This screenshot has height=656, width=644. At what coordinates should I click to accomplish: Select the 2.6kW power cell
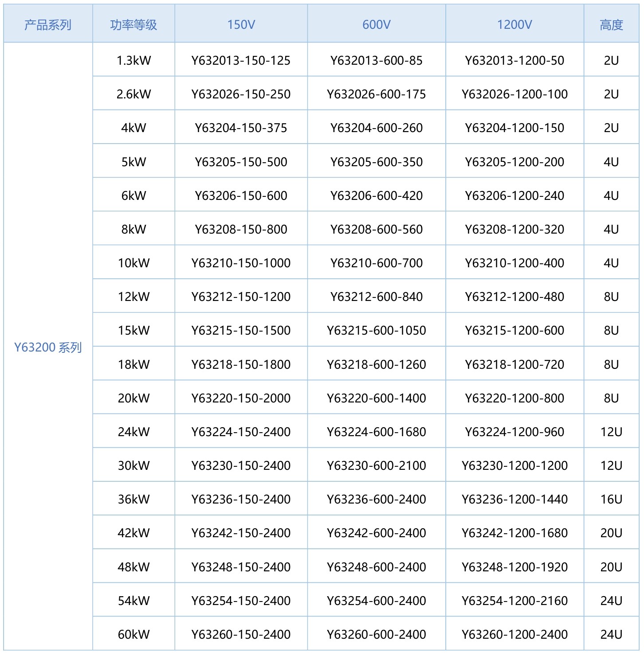tap(134, 94)
